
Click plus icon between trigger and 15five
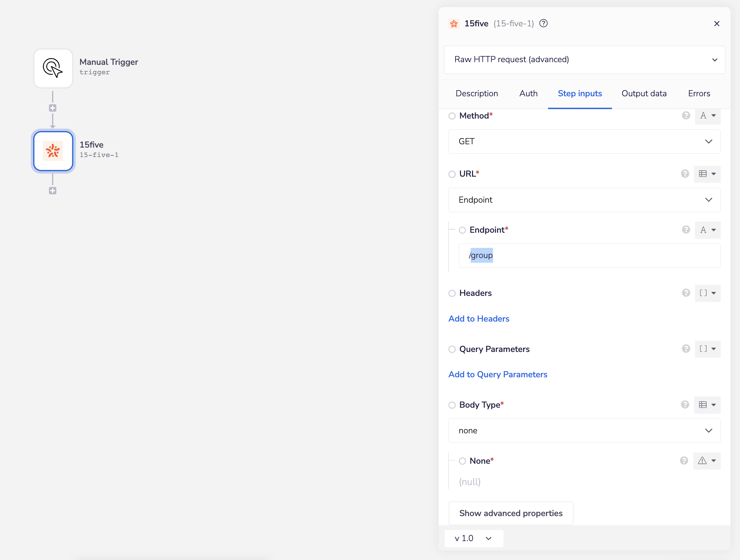click(x=53, y=108)
